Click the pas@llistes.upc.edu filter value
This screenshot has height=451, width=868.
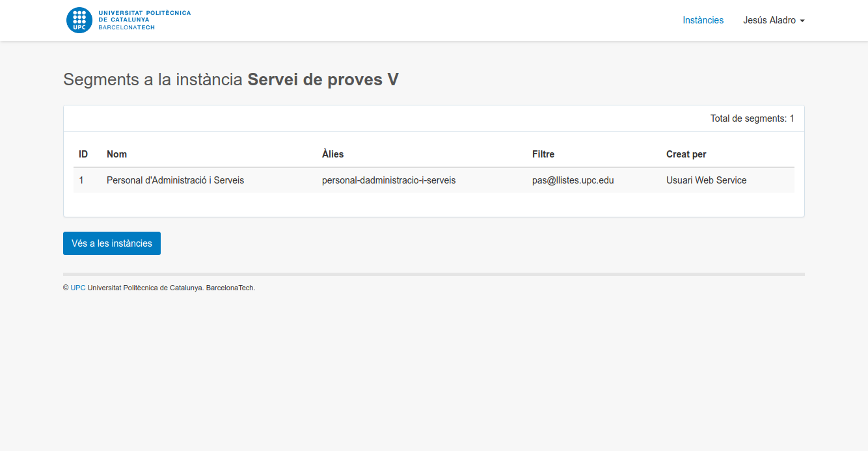[573, 180]
